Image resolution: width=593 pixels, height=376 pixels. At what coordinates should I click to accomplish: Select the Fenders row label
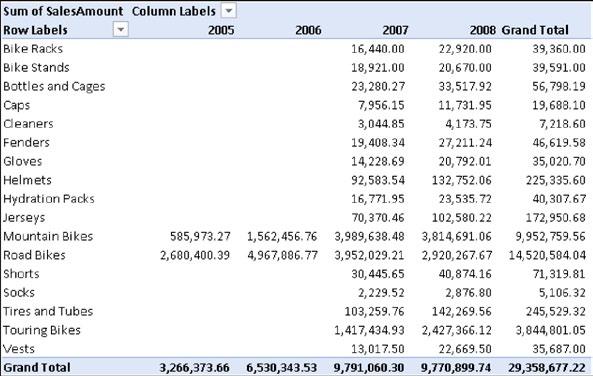coord(26,143)
